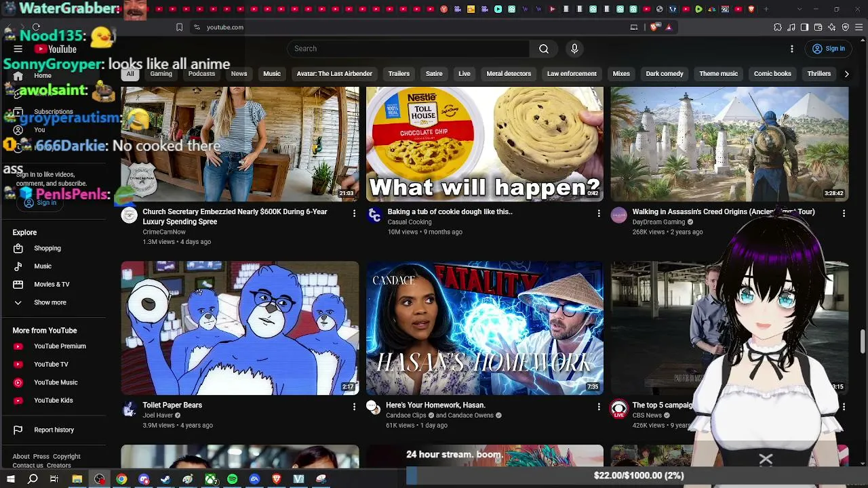This screenshot has width=868, height=488.
Task: Open options menu for Toilet Paper Bears
Action: point(354,407)
